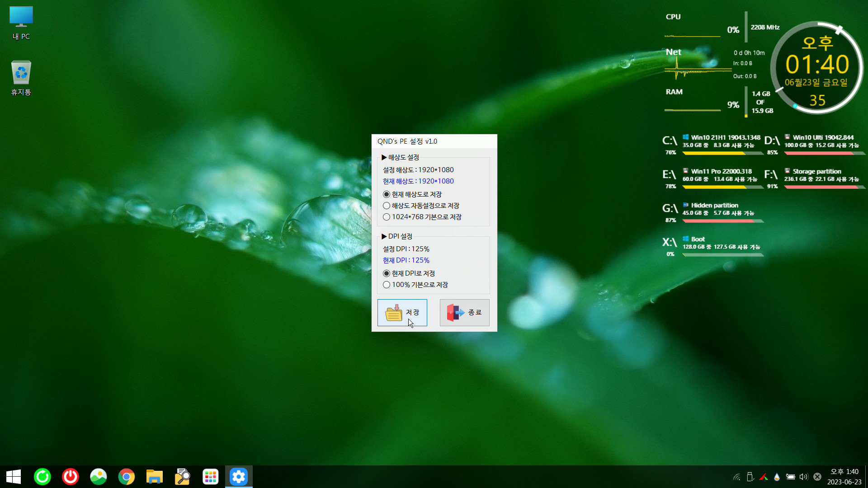Select 현재 해상도로 저장 radio option
This screenshot has height=488, width=868.
point(412,194)
